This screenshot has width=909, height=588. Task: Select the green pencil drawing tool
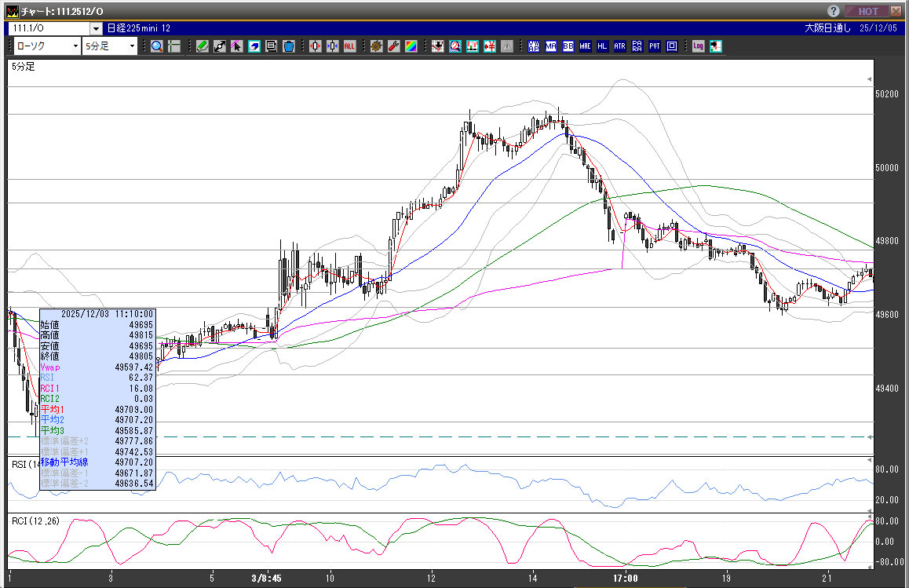pyautogui.click(x=202, y=46)
